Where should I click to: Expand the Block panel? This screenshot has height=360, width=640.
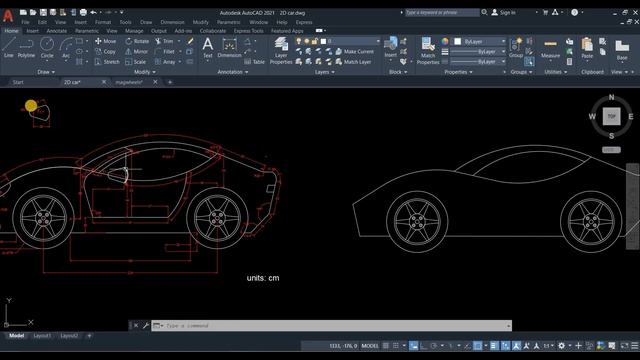[x=398, y=72]
